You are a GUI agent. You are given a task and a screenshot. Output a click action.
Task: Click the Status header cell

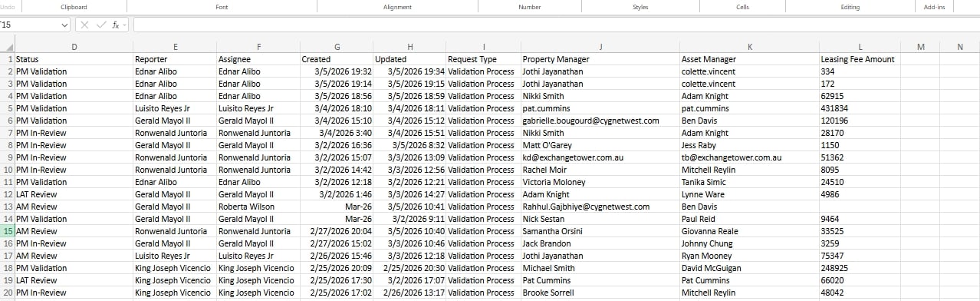(x=74, y=59)
